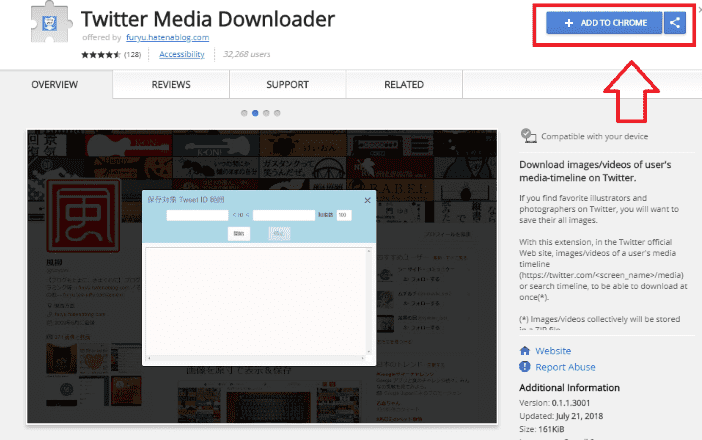Click the (128) ratings count

point(133,55)
